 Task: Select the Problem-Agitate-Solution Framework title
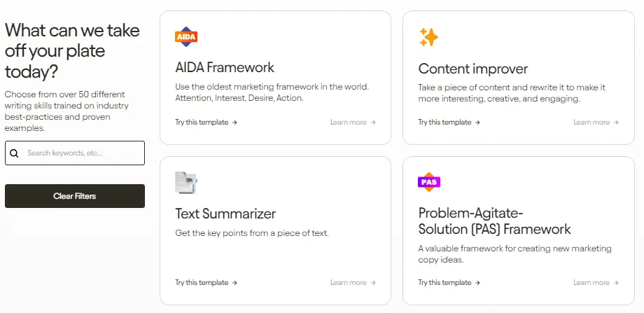(494, 221)
